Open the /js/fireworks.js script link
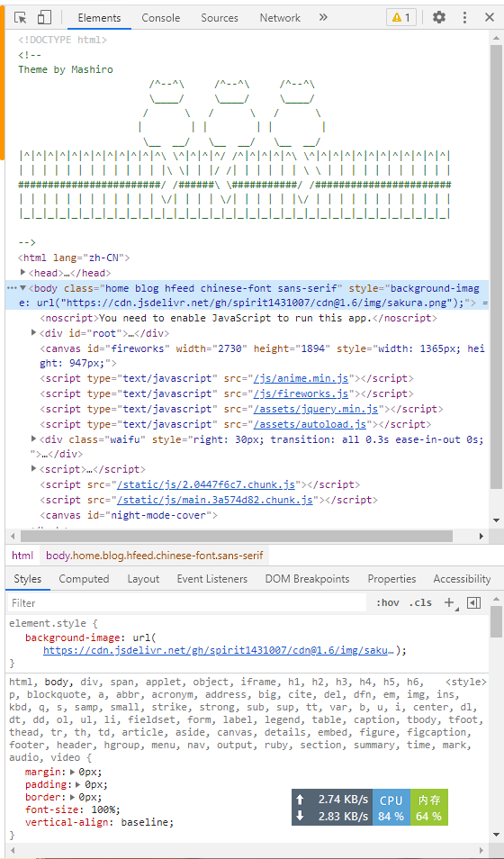This screenshot has height=859, width=504. (301, 393)
